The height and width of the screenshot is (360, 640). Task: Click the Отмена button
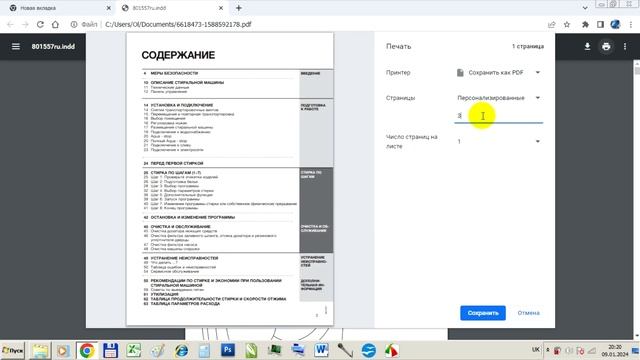click(529, 313)
